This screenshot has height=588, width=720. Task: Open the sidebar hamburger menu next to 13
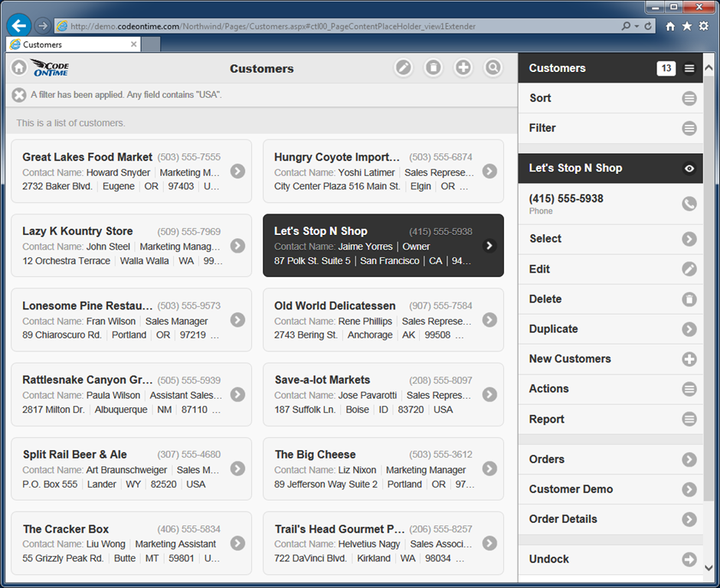tap(689, 68)
